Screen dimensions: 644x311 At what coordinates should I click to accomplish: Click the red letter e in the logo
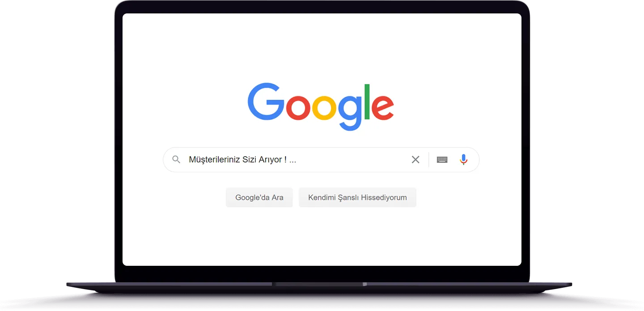point(383,107)
